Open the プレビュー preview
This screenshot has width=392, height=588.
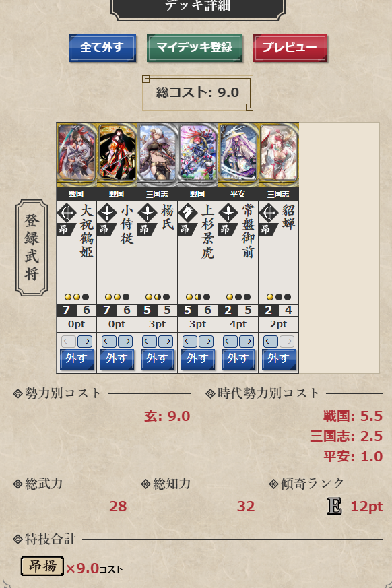tap(290, 48)
